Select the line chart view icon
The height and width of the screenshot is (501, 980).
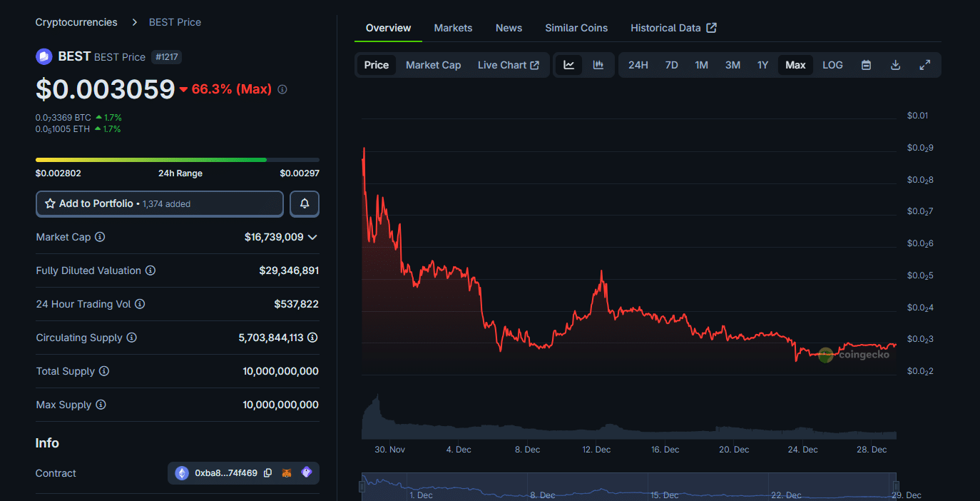(x=568, y=64)
